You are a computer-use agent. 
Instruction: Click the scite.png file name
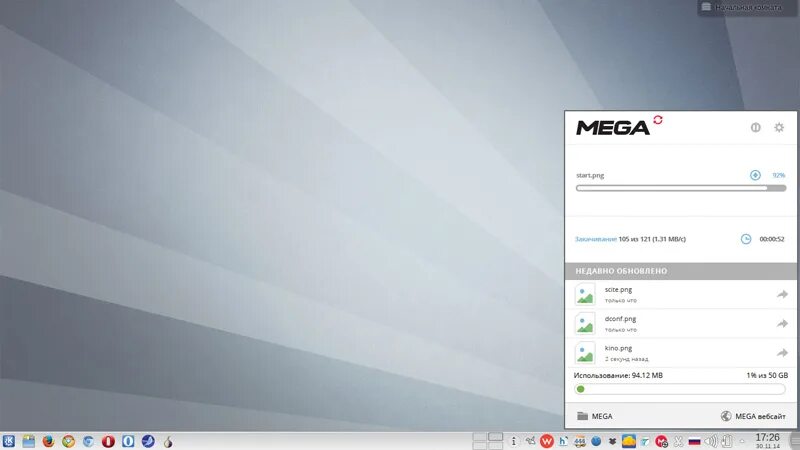click(x=618, y=289)
